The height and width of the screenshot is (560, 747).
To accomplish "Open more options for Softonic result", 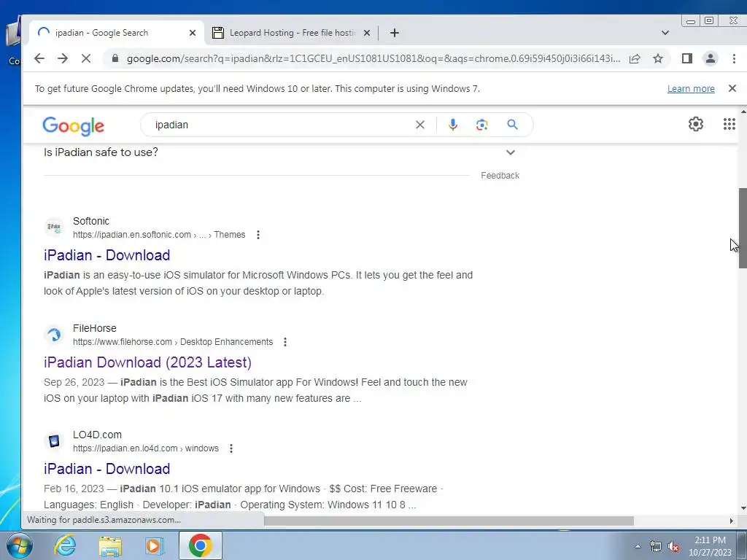I will 258,235.
